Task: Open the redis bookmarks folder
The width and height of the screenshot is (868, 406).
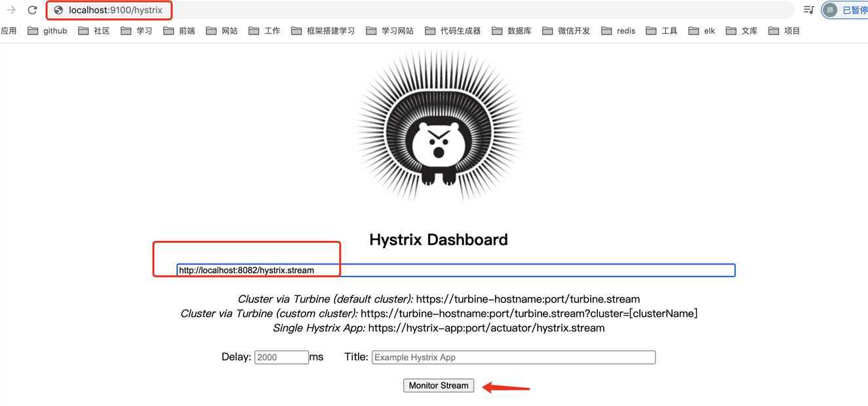Action: (618, 31)
